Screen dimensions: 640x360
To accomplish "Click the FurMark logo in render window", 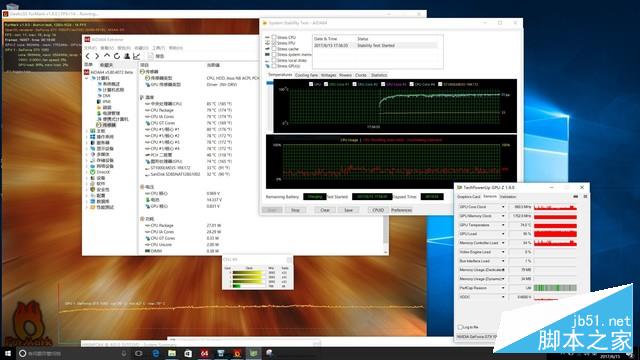I will [29, 324].
